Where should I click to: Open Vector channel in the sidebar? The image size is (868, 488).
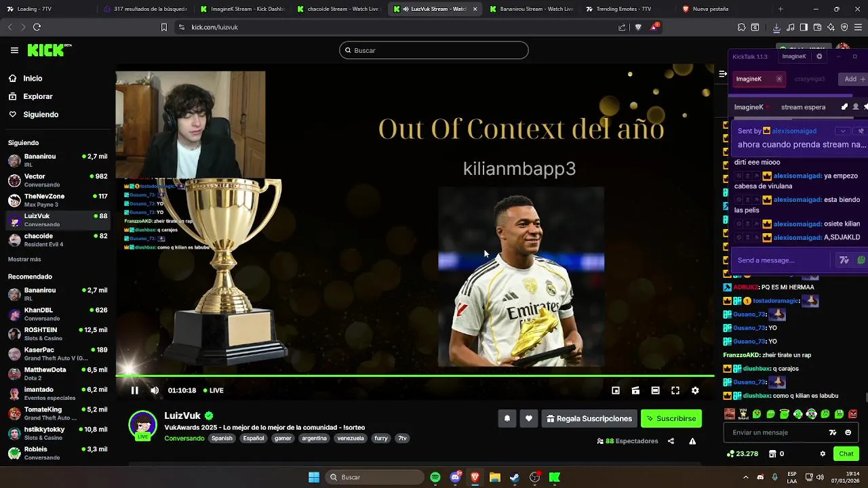click(57, 180)
